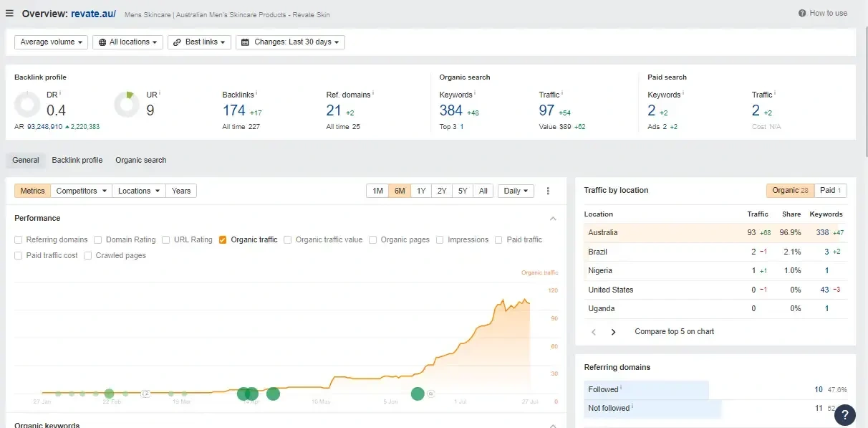Screen dimensions: 868x428
Task: Collapse the Performance section
Action: pos(553,219)
